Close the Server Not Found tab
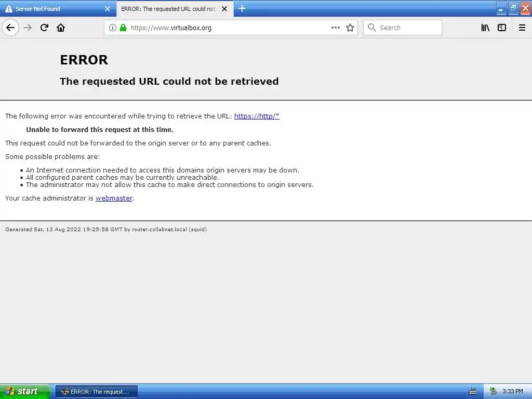 pyautogui.click(x=108, y=9)
